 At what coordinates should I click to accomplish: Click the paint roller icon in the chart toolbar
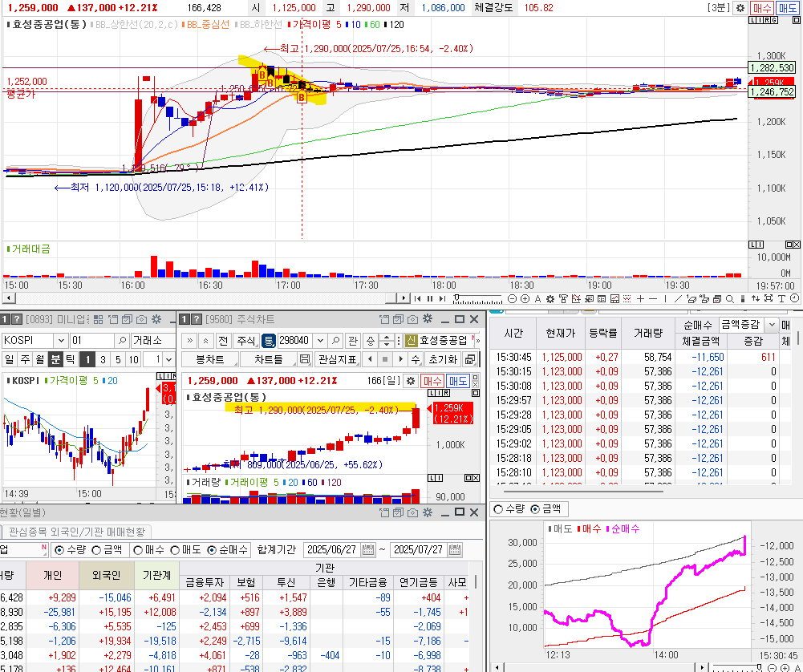[563, 299]
